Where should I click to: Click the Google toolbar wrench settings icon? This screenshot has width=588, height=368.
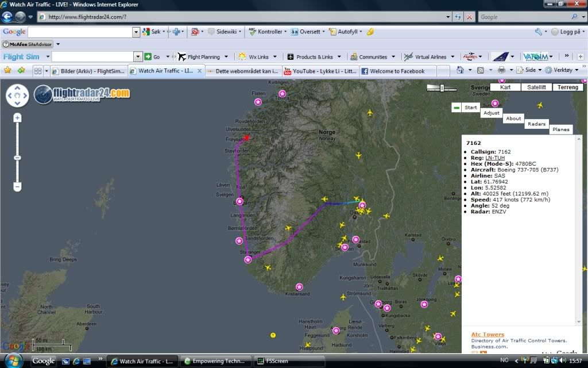pyautogui.click(x=539, y=32)
